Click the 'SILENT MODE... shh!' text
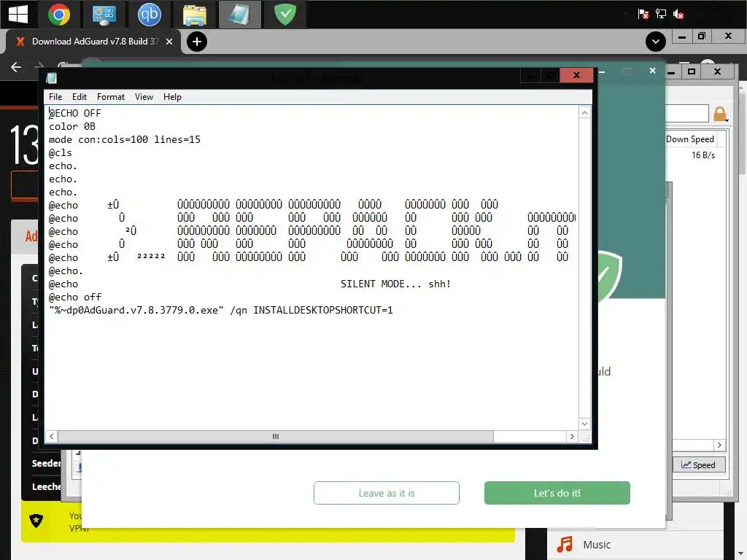This screenshot has width=747, height=560. click(x=395, y=284)
